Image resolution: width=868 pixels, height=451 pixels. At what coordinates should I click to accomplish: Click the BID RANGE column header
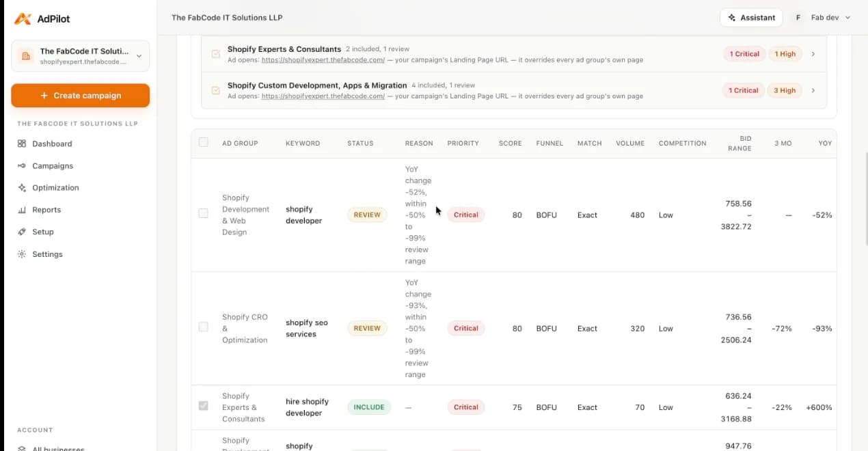740,143
